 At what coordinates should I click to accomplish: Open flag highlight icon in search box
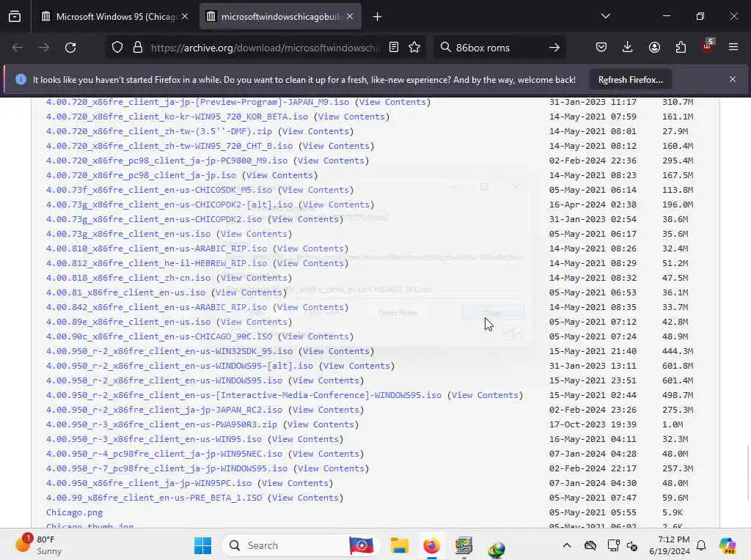(x=361, y=545)
